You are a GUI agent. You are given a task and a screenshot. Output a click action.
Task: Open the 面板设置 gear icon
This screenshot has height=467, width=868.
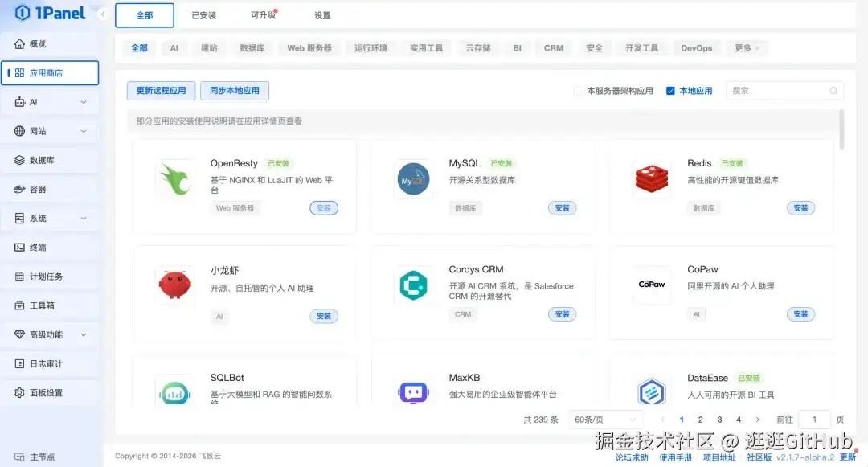(19, 392)
